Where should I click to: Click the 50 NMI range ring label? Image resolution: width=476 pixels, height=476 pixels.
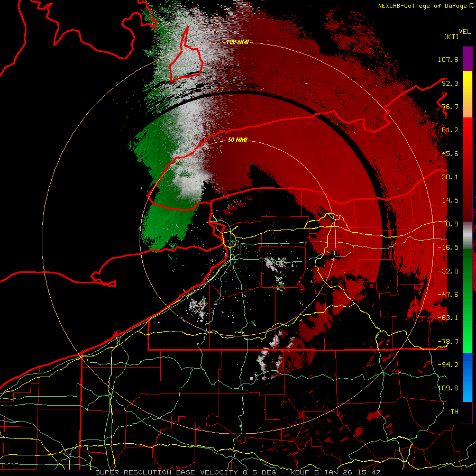pyautogui.click(x=237, y=140)
